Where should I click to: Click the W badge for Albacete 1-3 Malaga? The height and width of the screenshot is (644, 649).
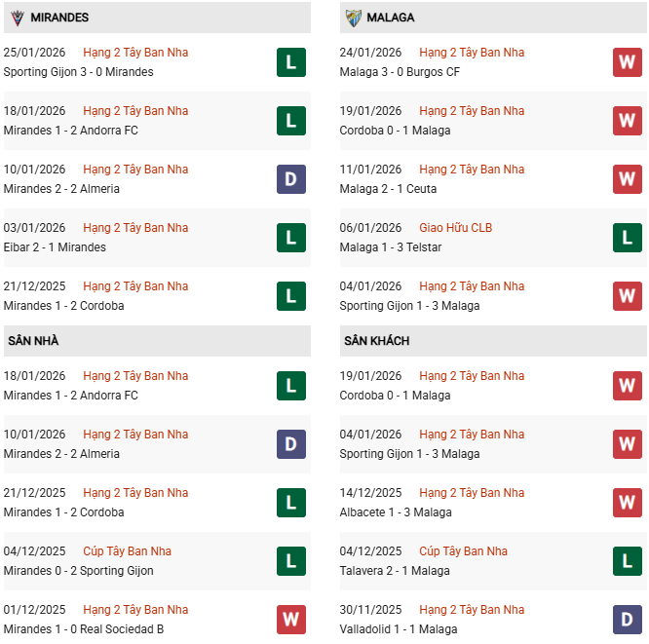[627, 503]
